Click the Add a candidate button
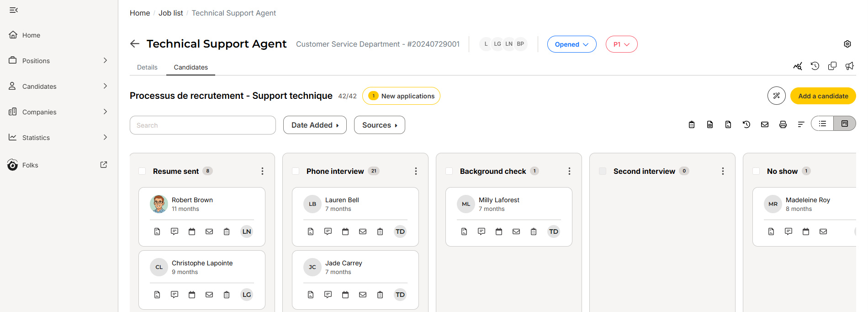The height and width of the screenshot is (312, 868). click(x=823, y=96)
